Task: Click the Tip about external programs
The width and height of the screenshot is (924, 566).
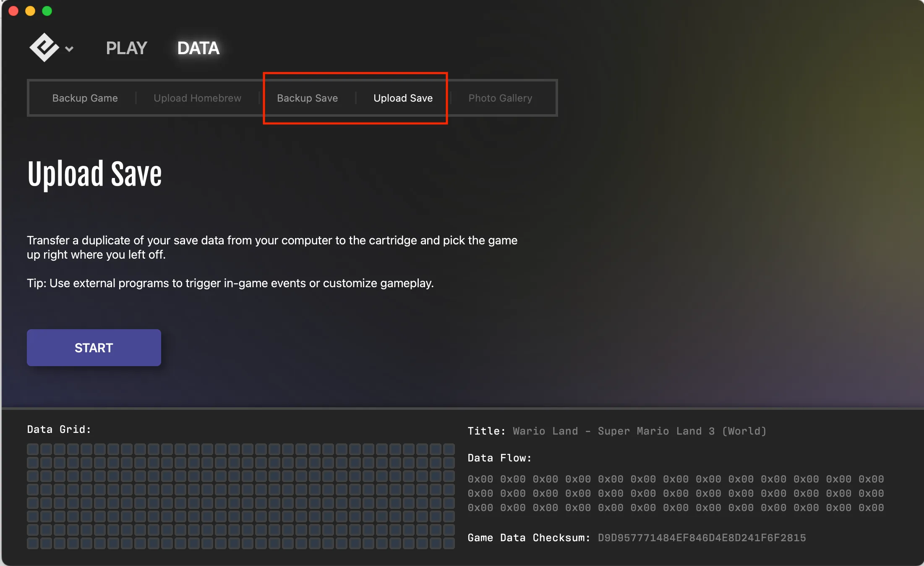Action: pyautogui.click(x=230, y=283)
